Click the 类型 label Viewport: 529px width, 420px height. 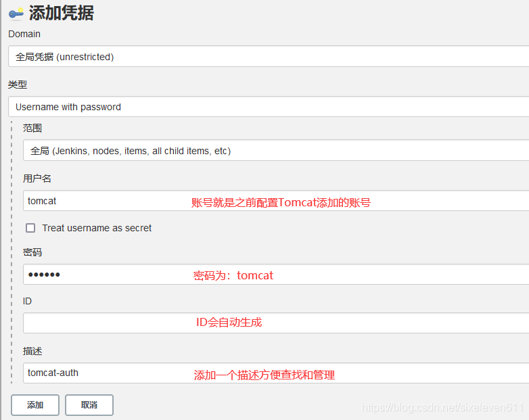(x=18, y=85)
